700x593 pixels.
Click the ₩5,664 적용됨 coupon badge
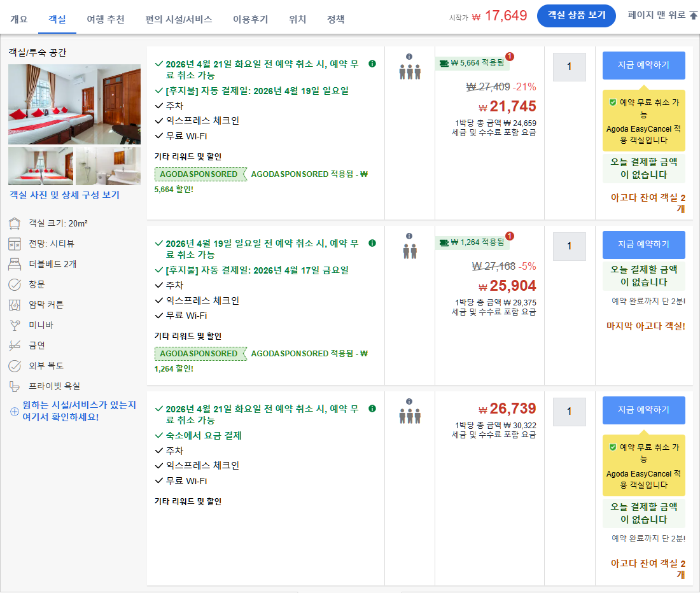(472, 64)
